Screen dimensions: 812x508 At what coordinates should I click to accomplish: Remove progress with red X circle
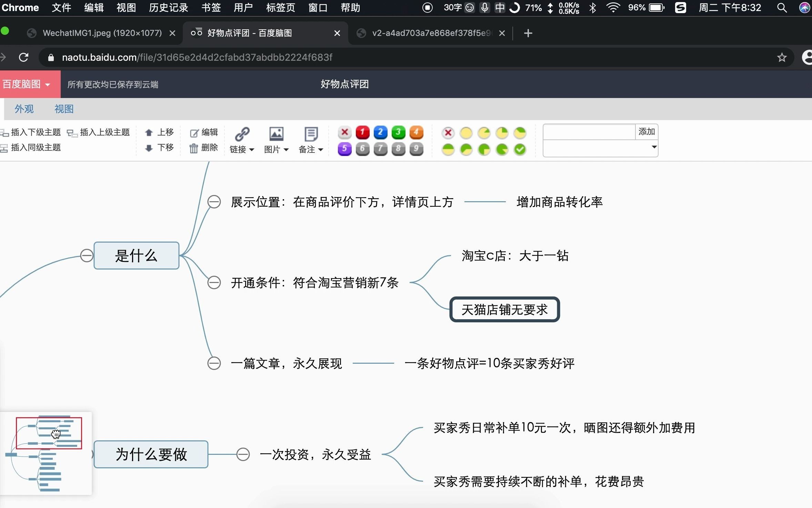(x=448, y=133)
